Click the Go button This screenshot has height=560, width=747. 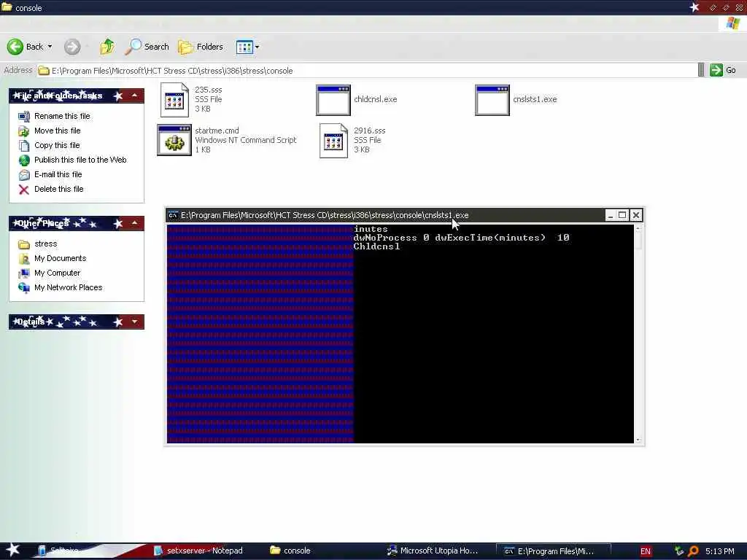click(722, 70)
